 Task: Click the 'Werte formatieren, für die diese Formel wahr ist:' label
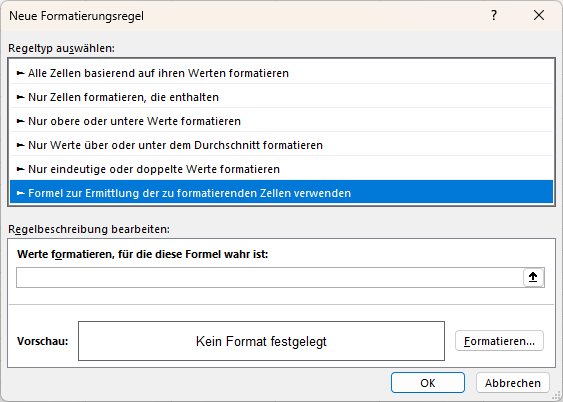click(x=143, y=254)
